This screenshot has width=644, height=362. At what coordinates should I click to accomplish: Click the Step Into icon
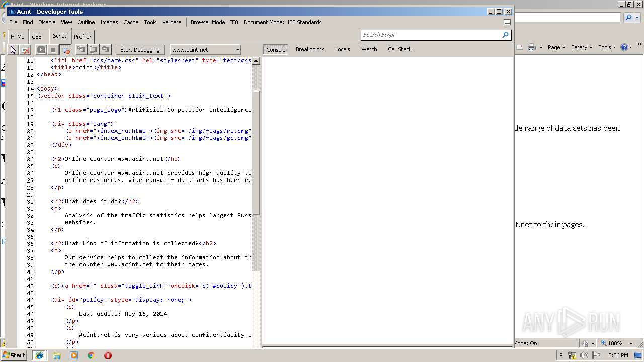pos(81,49)
